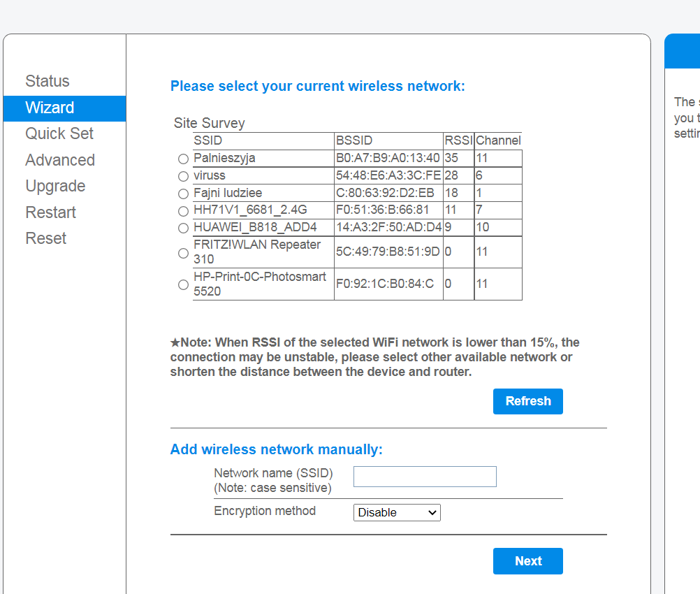
Task: Click the viruss BSSID table cell
Action: [388, 176]
